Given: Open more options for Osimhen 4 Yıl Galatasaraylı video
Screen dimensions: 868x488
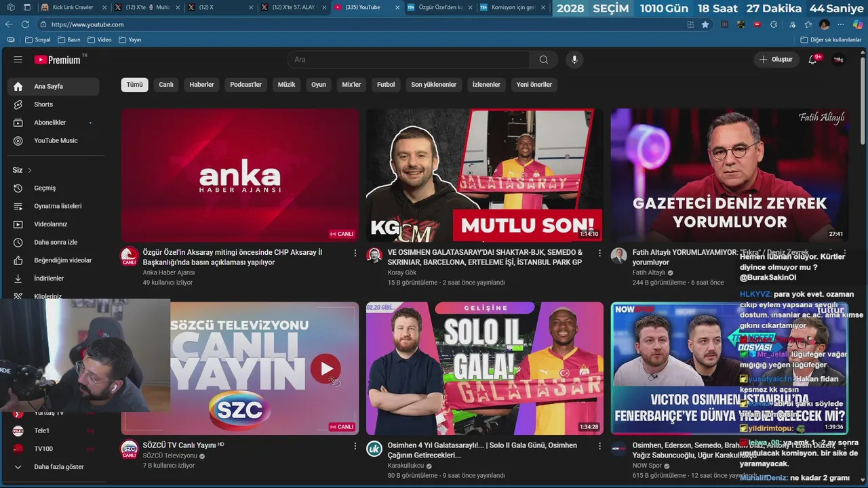Looking at the screenshot, I should click(599, 446).
